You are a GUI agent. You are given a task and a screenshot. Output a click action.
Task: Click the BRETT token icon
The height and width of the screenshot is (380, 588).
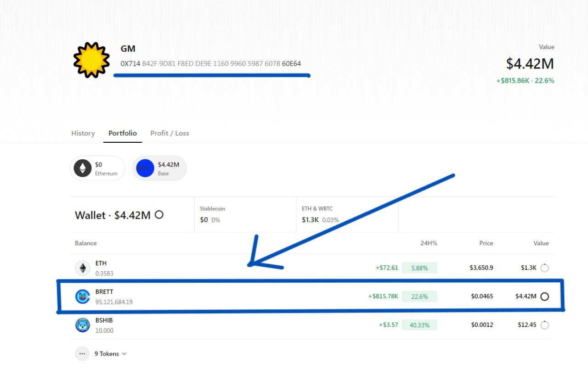click(x=83, y=296)
